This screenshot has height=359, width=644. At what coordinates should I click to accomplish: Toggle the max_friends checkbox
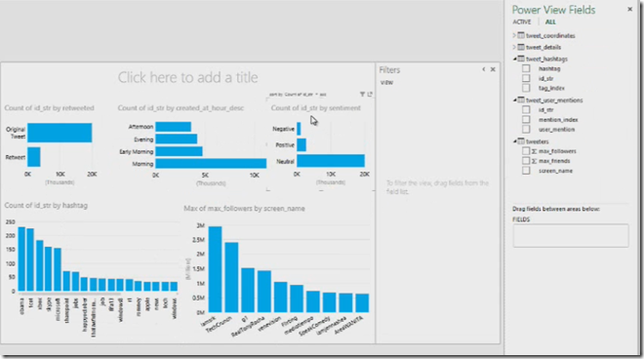(x=526, y=161)
